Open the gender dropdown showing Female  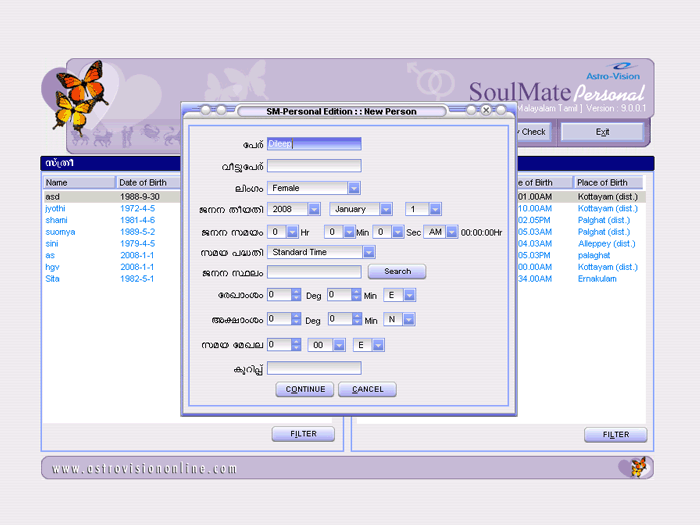354,188
